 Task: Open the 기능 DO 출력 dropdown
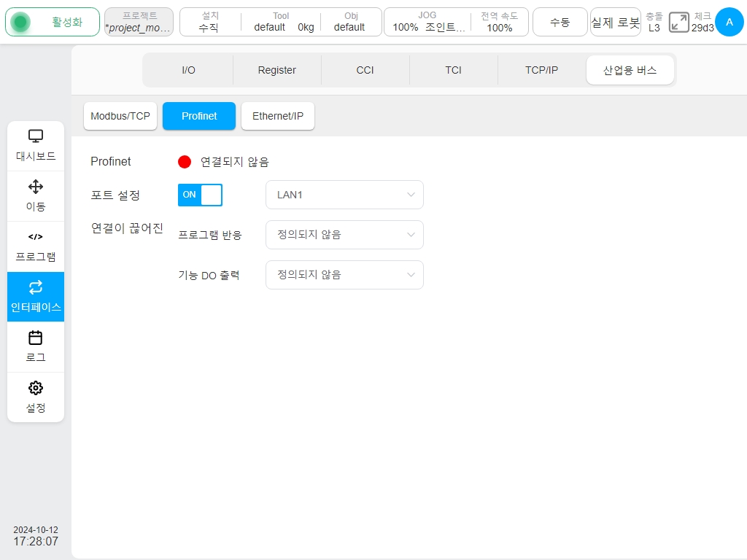click(344, 275)
